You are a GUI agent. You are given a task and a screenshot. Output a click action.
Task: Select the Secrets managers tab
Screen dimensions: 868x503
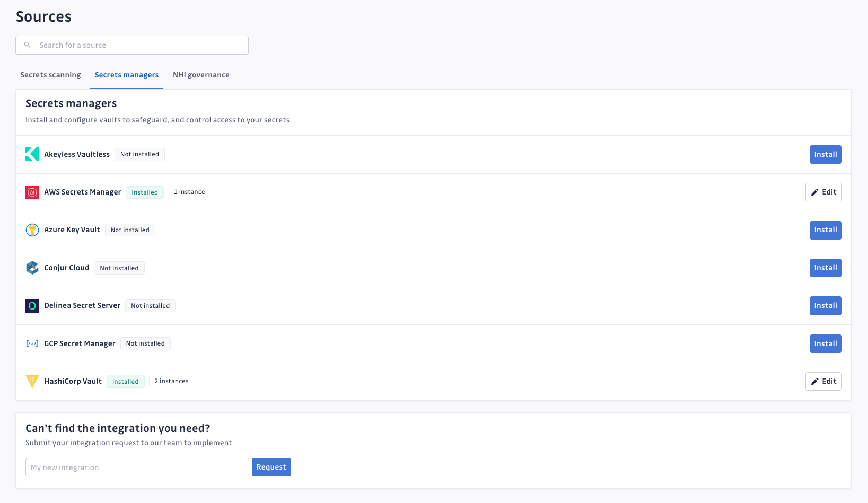(x=127, y=75)
